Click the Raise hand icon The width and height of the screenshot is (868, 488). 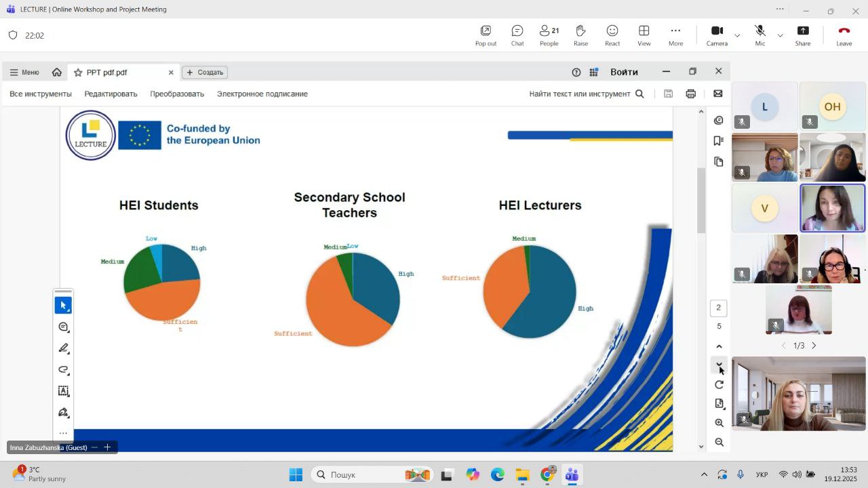(x=580, y=35)
